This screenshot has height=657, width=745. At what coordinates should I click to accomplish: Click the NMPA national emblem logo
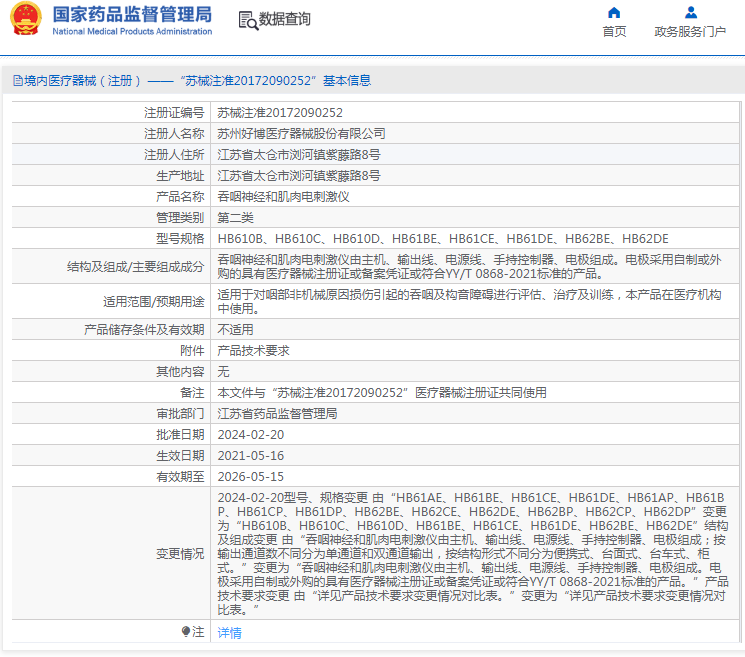point(26,19)
